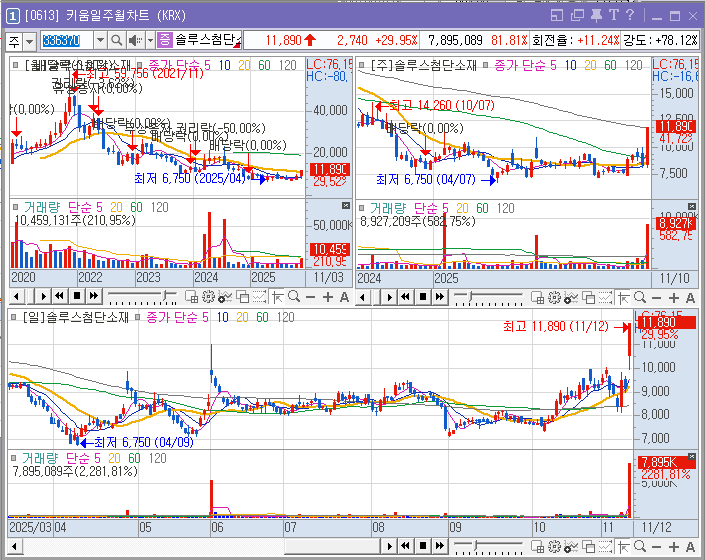
Task: Click daily chart scrollbar left arrow
Action: click(x=14, y=547)
